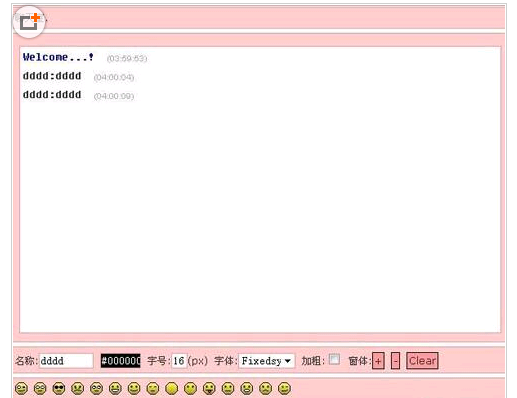Screen dimensions: 517x398
Task: Insert the first emoticon in the row
Action: [21, 388]
